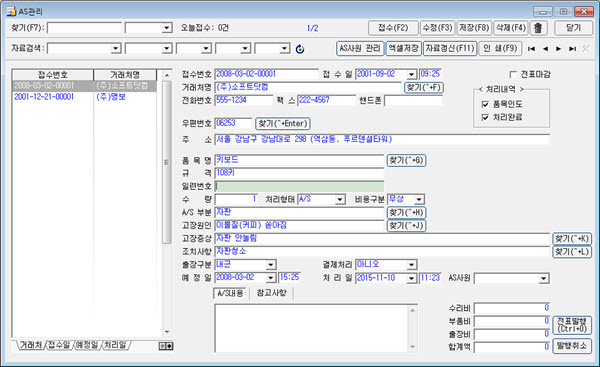This screenshot has width=600, height=367.
Task: Click 찾기(^+F) next to 거래처명
Action: pos(424,88)
